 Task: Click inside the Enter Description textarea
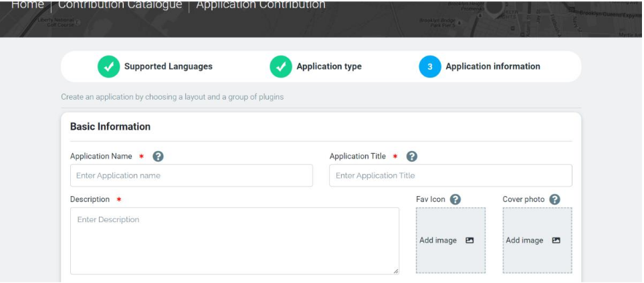tap(234, 241)
